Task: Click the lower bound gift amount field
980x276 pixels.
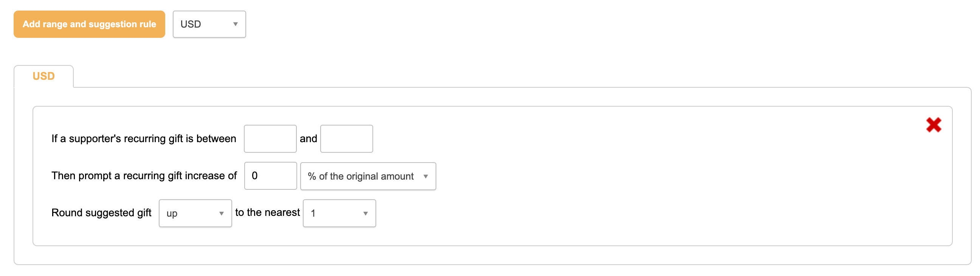Action: tap(270, 139)
